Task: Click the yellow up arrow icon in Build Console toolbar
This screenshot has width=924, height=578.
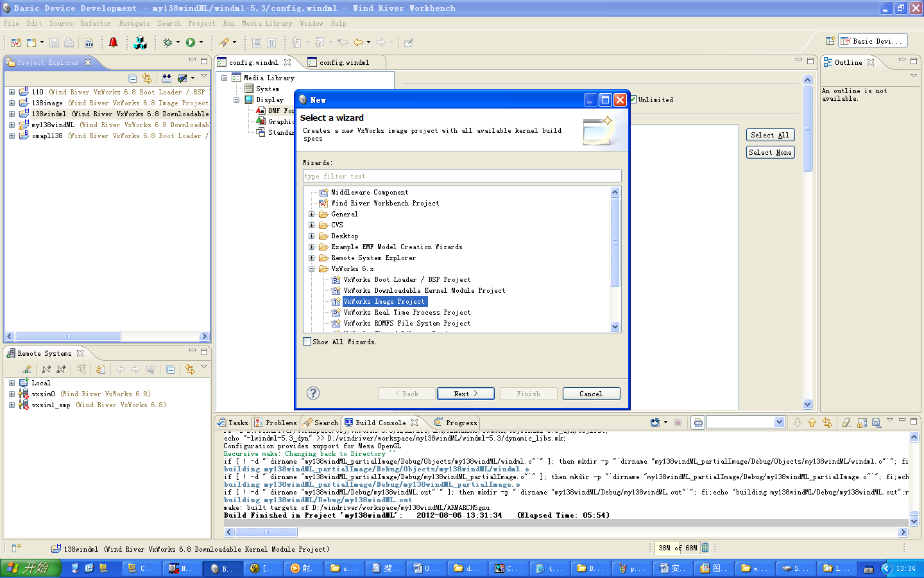Action: click(812, 423)
